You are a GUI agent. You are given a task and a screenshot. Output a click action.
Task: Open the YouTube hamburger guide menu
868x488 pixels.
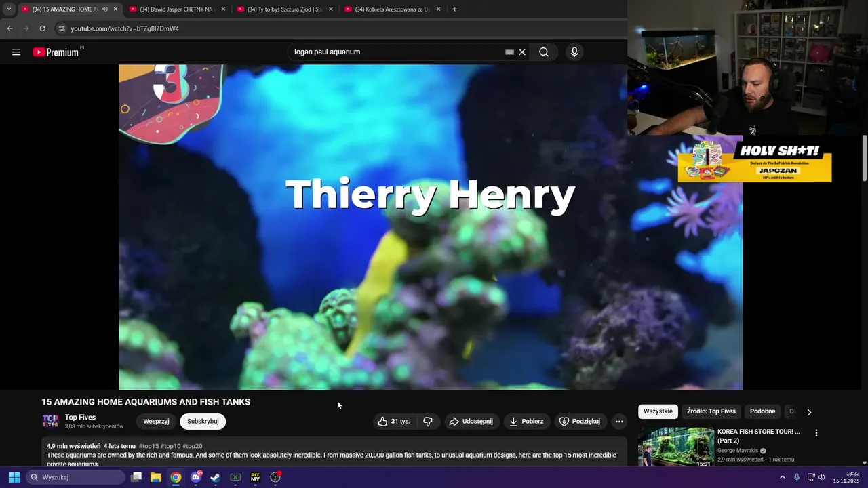pos(16,52)
